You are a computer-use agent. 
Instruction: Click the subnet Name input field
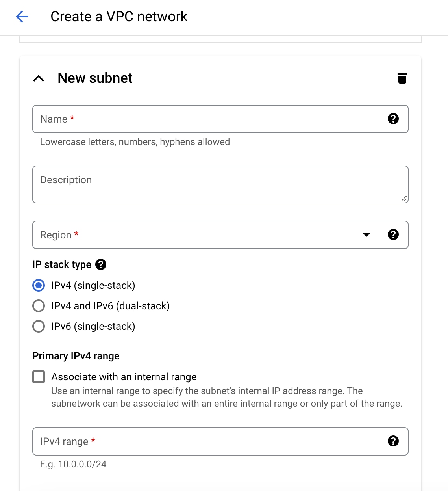[x=220, y=119]
